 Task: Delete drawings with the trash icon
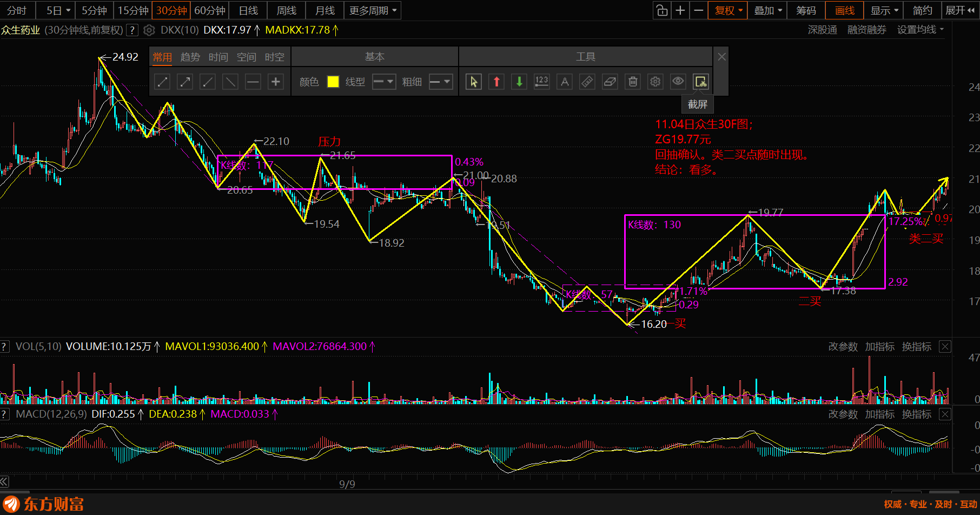coord(633,82)
